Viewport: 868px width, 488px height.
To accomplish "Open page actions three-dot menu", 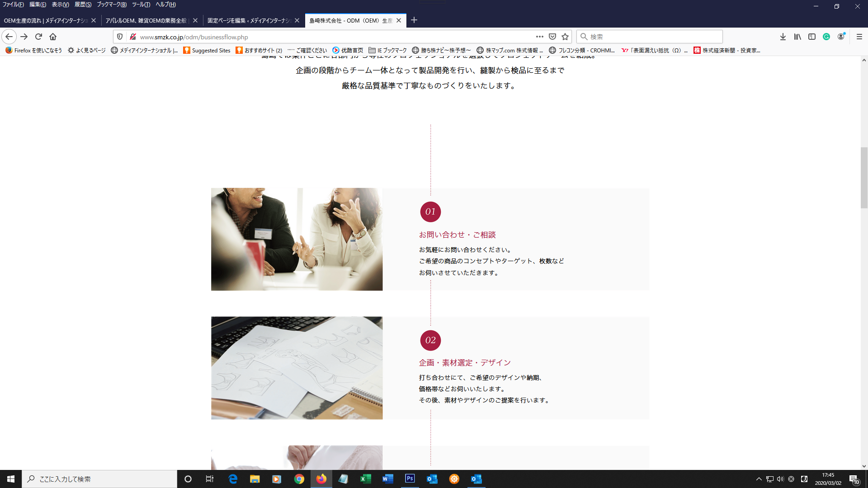I will [x=540, y=37].
